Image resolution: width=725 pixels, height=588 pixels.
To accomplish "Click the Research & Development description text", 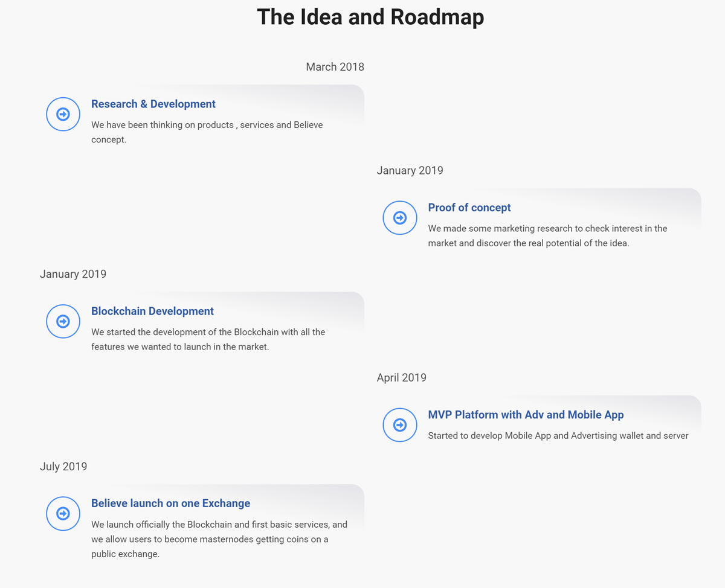I will pyautogui.click(x=207, y=132).
